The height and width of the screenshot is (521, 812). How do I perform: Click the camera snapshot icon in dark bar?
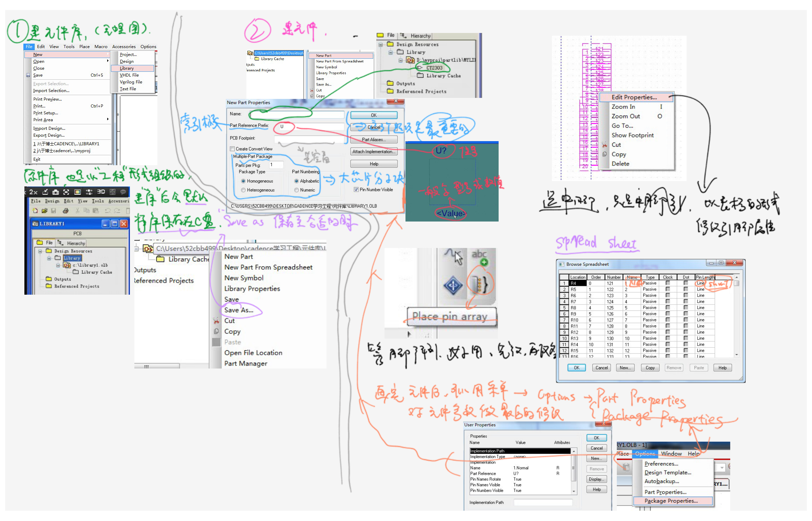point(56,192)
